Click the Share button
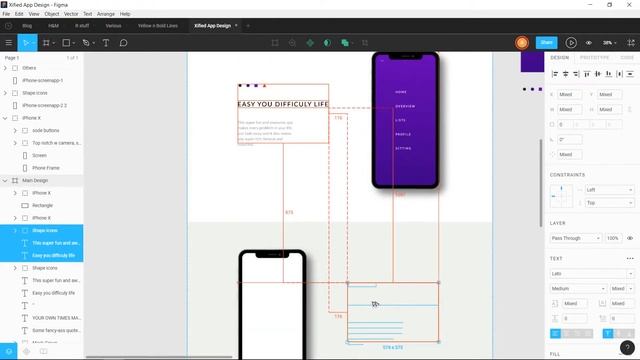This screenshot has width=640, height=360. click(x=546, y=42)
